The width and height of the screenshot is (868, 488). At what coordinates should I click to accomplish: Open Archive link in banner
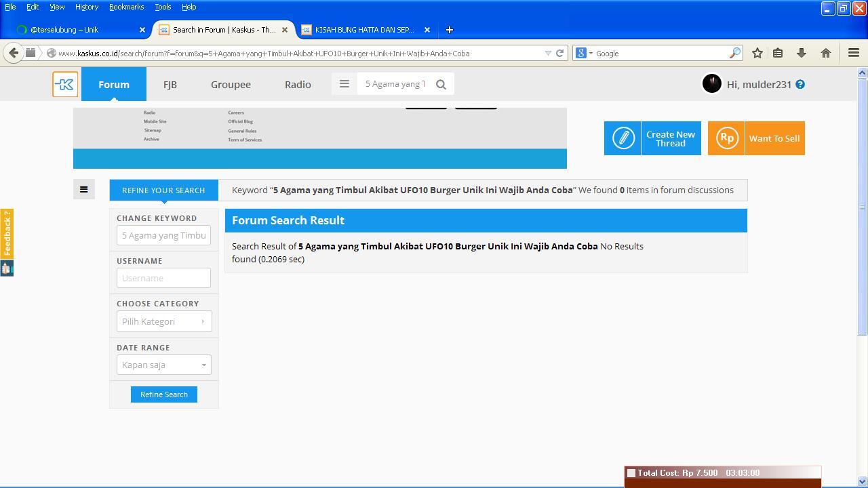coord(151,139)
